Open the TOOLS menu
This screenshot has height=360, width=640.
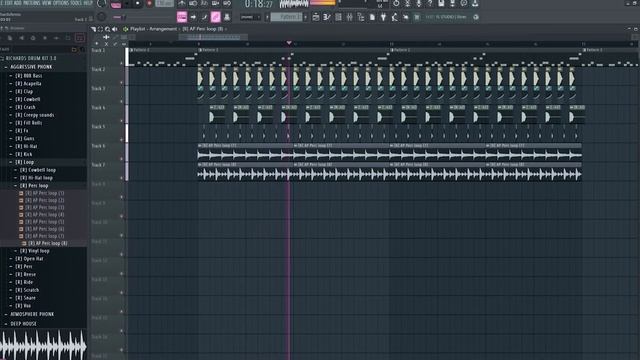click(76, 3)
